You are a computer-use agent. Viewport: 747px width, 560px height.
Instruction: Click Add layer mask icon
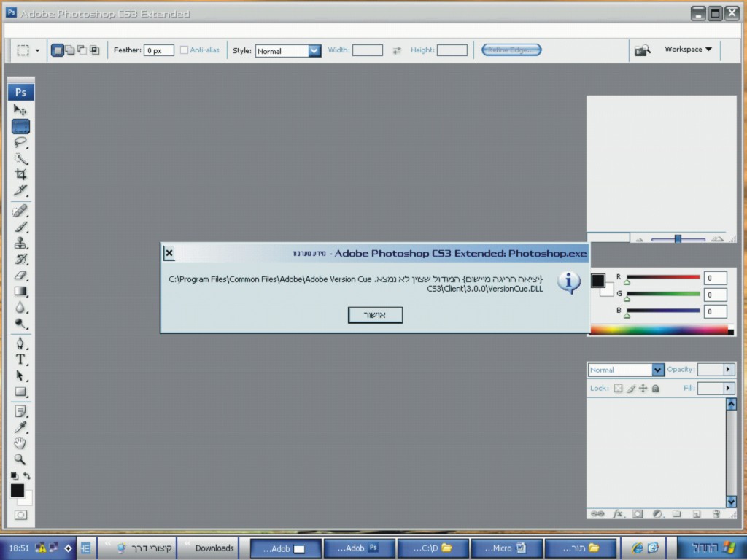tap(638, 514)
